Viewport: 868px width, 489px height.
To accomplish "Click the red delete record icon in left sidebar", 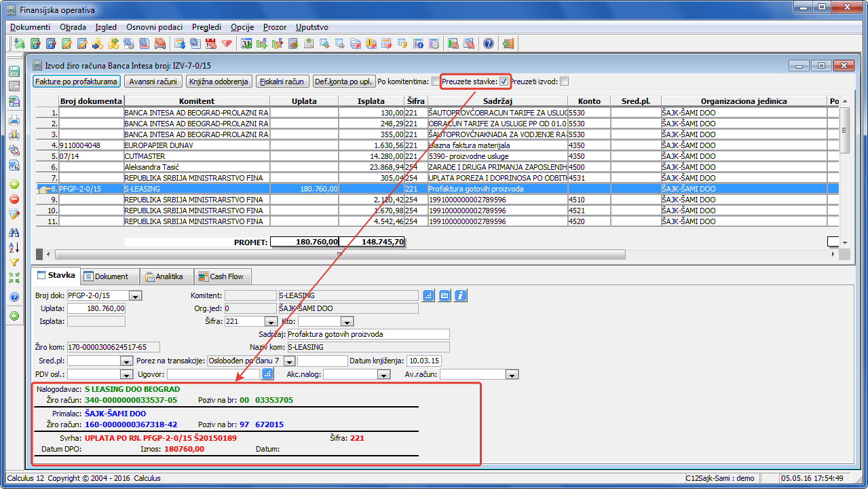I will point(14,200).
